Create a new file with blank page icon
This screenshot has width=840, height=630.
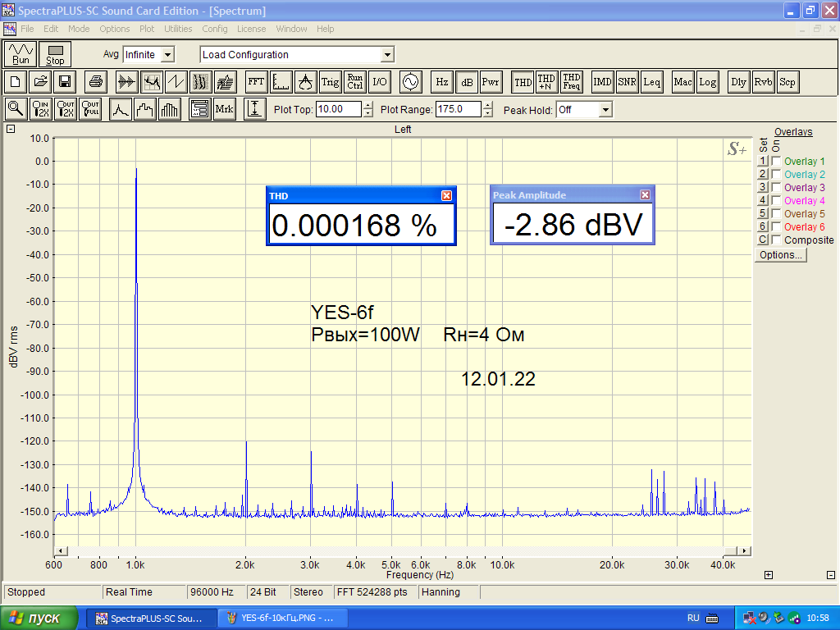coord(16,82)
